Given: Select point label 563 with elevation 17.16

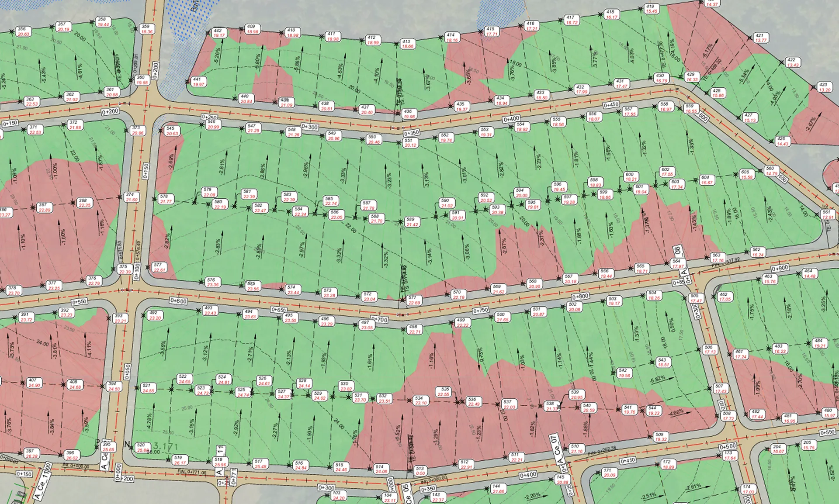Looking at the screenshot, I should point(718,257).
